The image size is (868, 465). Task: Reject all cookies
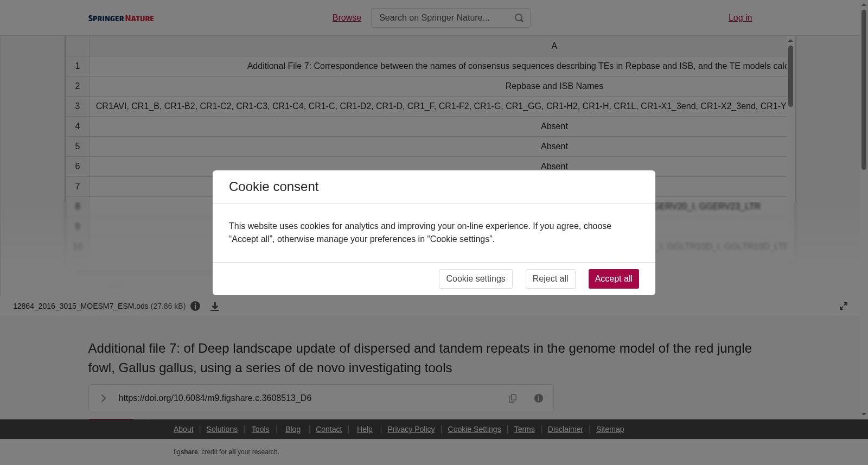(550, 279)
